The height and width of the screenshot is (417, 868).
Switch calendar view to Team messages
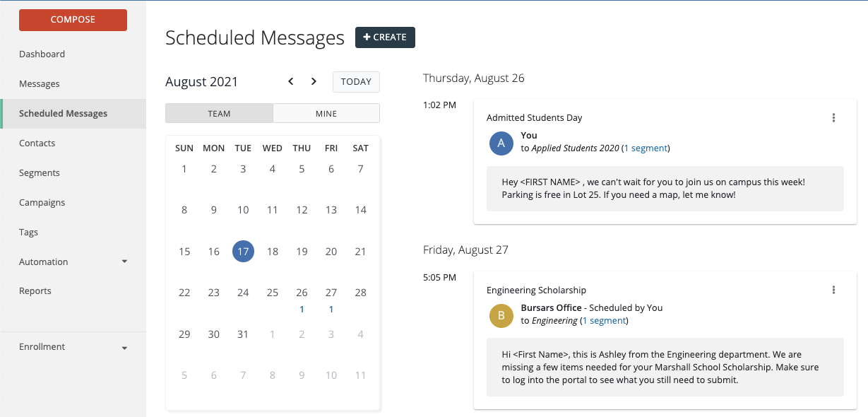point(219,114)
